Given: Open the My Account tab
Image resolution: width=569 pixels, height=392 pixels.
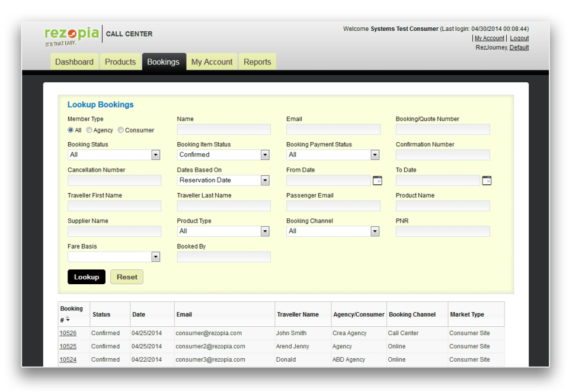Looking at the screenshot, I should click(x=212, y=62).
